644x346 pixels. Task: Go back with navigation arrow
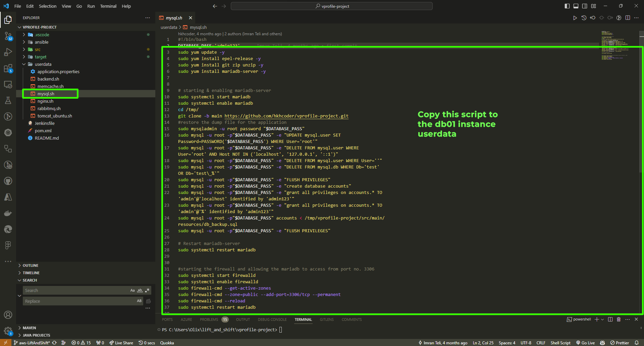tap(215, 6)
